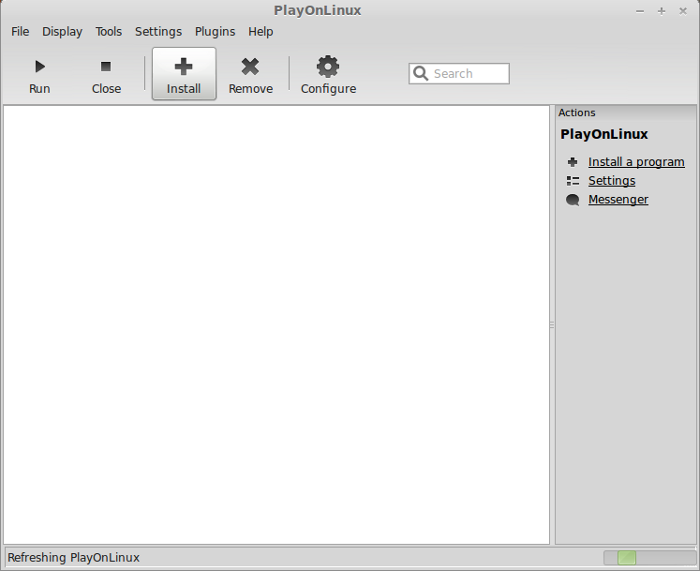Follow the Install a program link
Image resolution: width=700 pixels, height=571 pixels.
tap(636, 162)
